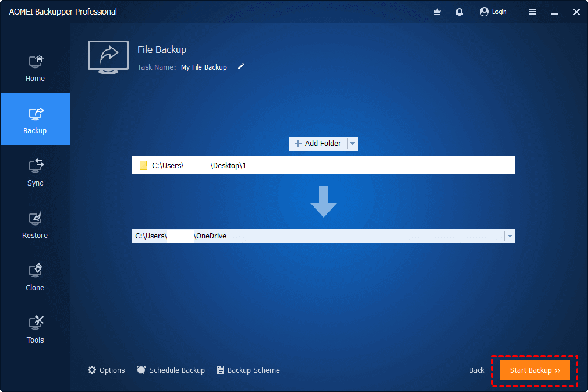Image resolution: width=588 pixels, height=392 pixels.
Task: Select the Backup tab in sidebar
Action: click(36, 119)
